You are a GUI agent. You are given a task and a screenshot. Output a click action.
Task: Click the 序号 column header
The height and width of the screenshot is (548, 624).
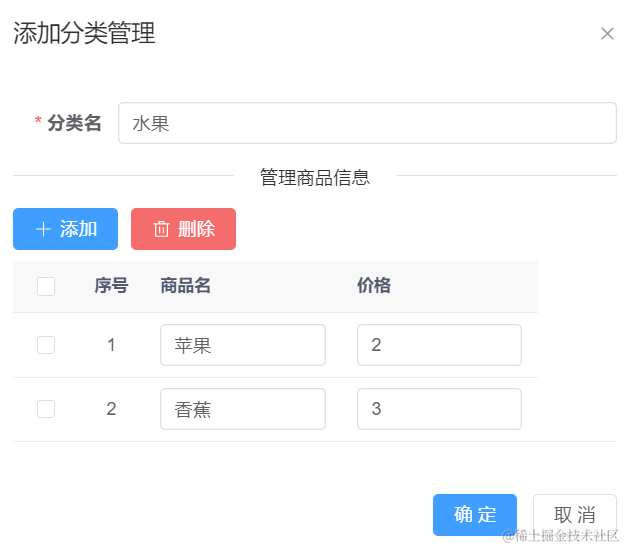tap(111, 286)
